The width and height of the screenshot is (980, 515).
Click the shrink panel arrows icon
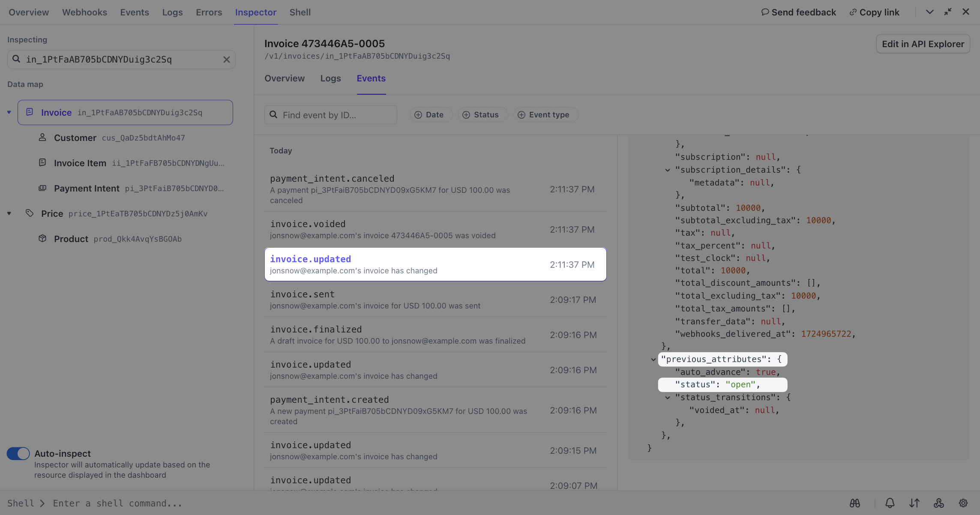[x=948, y=12]
